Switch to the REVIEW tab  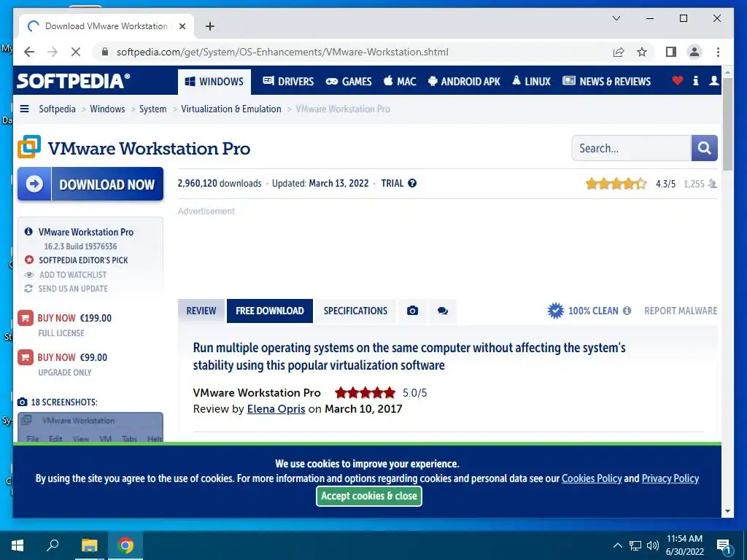pyautogui.click(x=201, y=311)
